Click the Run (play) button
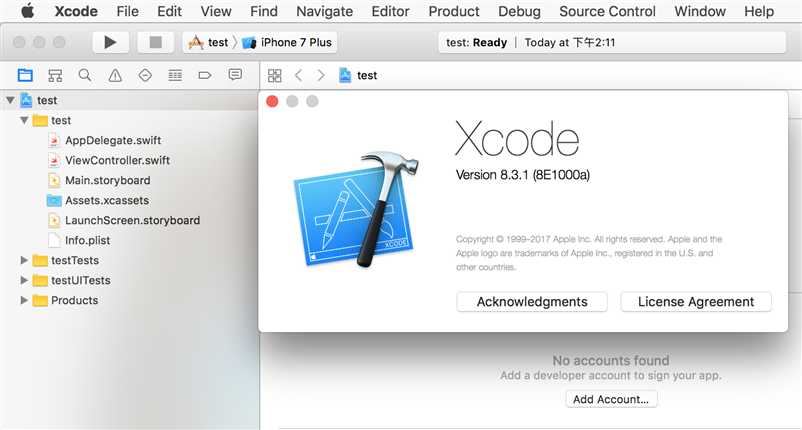Image resolution: width=802 pixels, height=430 pixels. (x=110, y=42)
